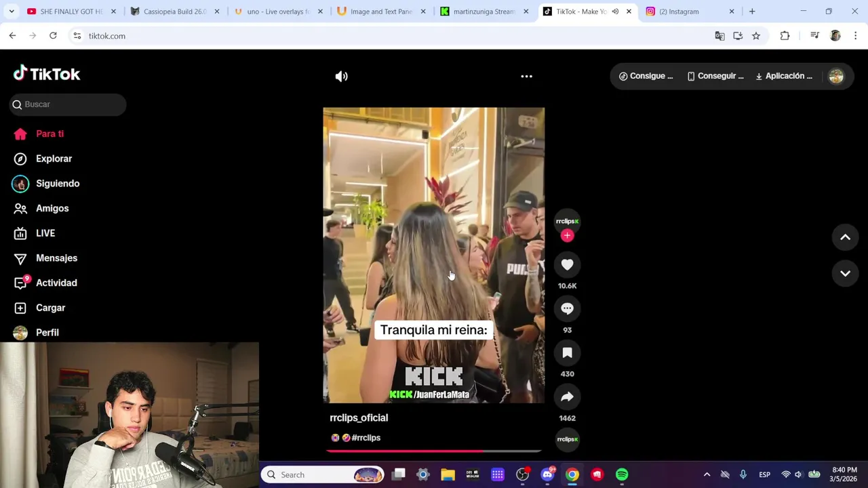This screenshot has width=868, height=488.
Task: Seek on the video progress bar
Action: coord(433,451)
